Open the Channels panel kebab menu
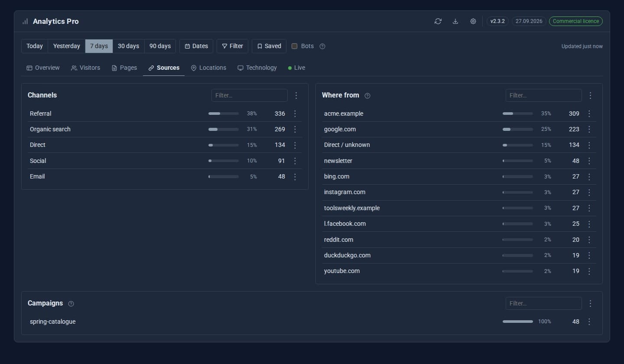This screenshot has height=364, width=624. (296, 95)
